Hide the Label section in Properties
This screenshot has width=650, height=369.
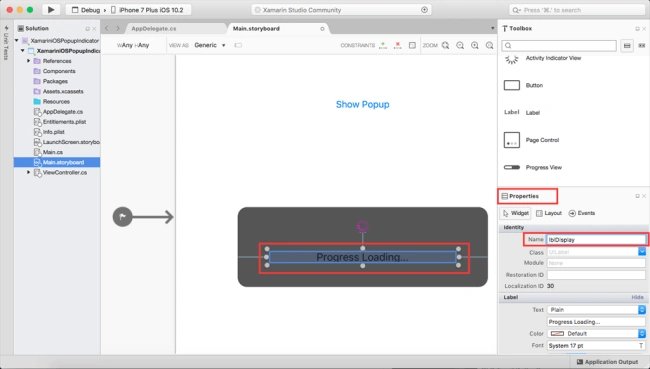coord(637,297)
